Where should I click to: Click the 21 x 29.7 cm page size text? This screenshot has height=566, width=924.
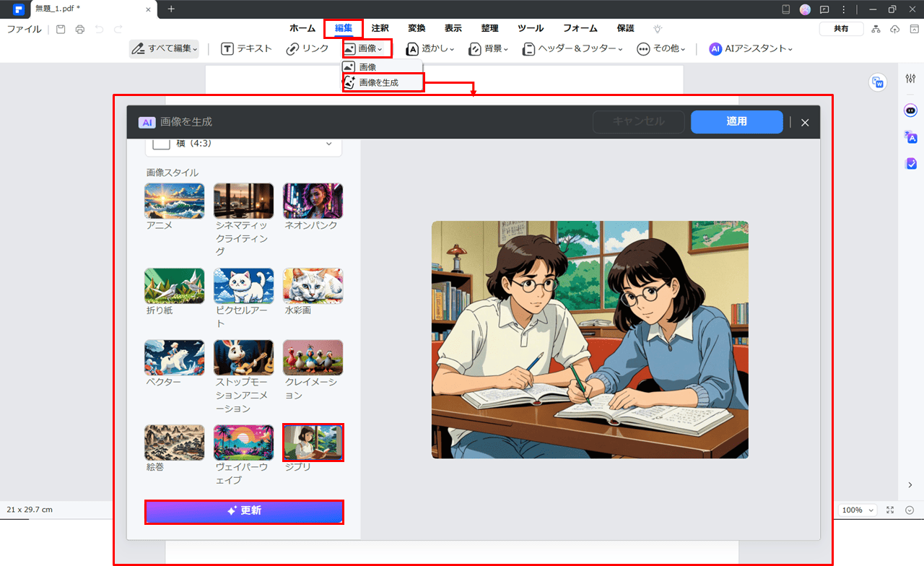(x=30, y=510)
